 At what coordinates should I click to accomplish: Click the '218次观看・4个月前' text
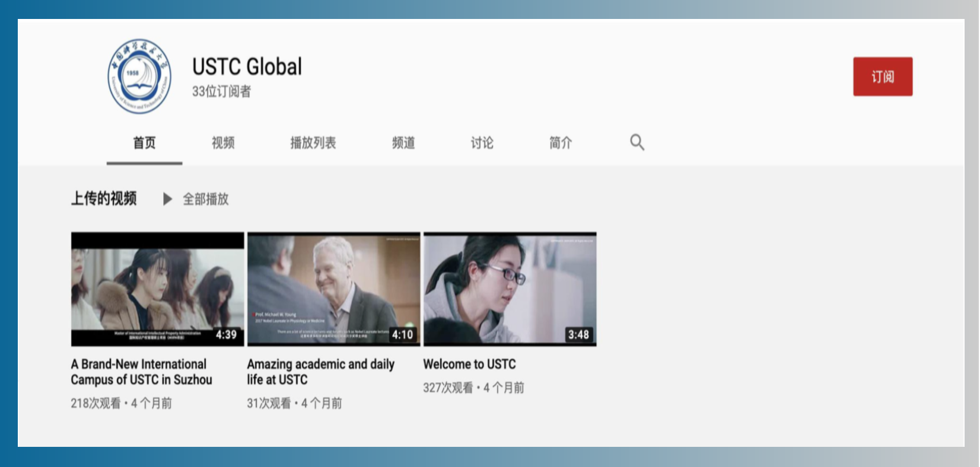click(x=121, y=403)
